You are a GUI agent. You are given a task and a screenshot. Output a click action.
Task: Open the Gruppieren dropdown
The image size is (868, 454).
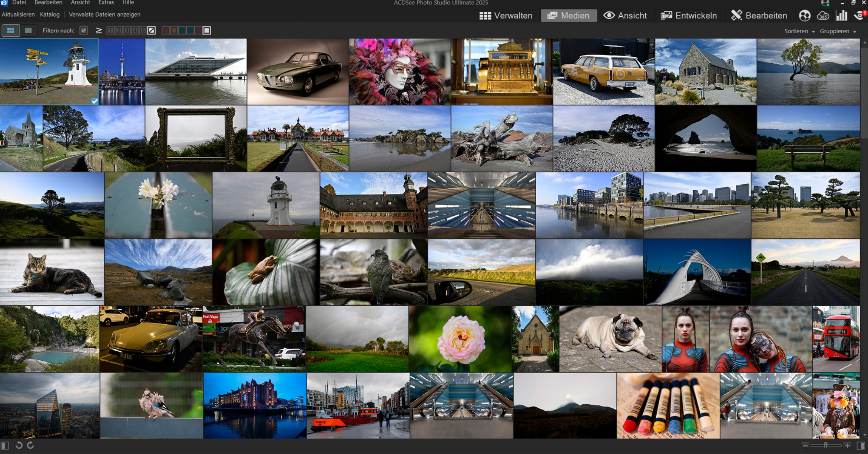pos(838,31)
